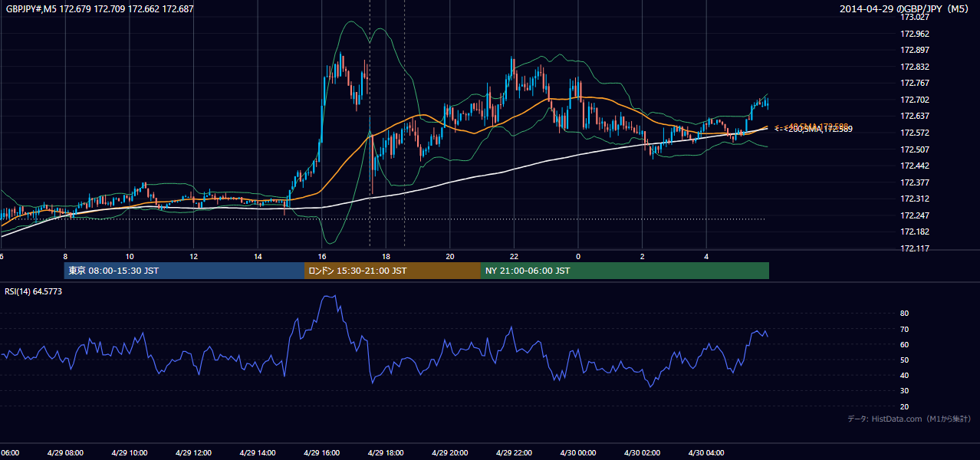Click price axis label 172.247
Screen dimensions: 980x460
[914, 215]
